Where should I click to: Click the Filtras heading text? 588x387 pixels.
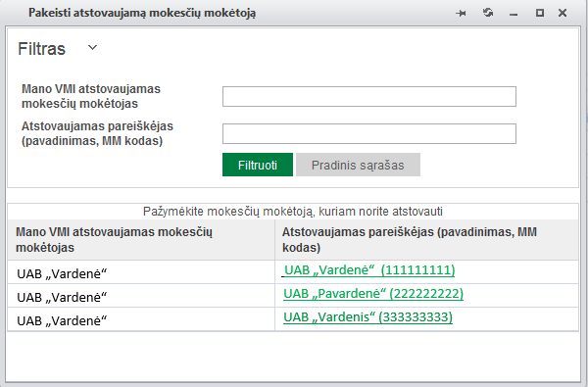(41, 49)
